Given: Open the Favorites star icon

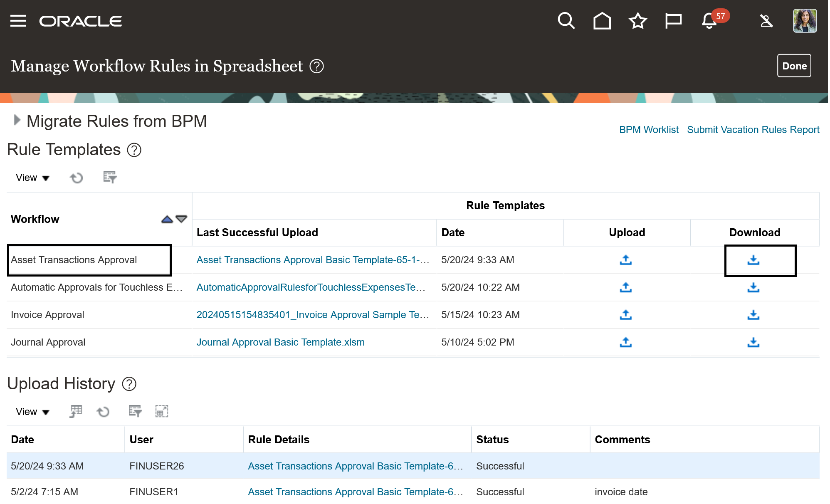Looking at the screenshot, I should point(637,21).
